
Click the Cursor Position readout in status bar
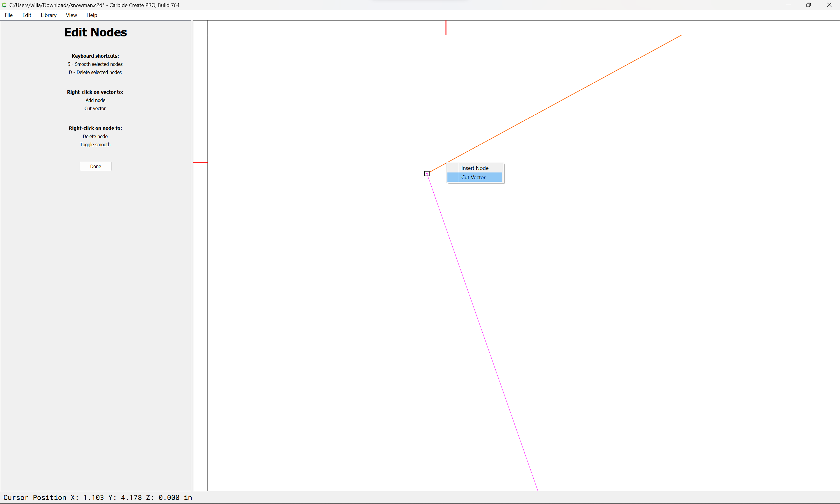[98, 497]
